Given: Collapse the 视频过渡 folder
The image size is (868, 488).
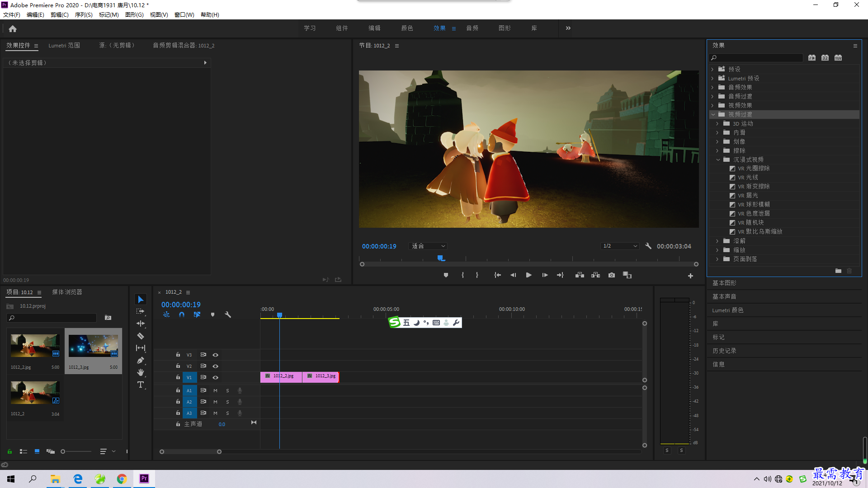Looking at the screenshot, I should (713, 114).
